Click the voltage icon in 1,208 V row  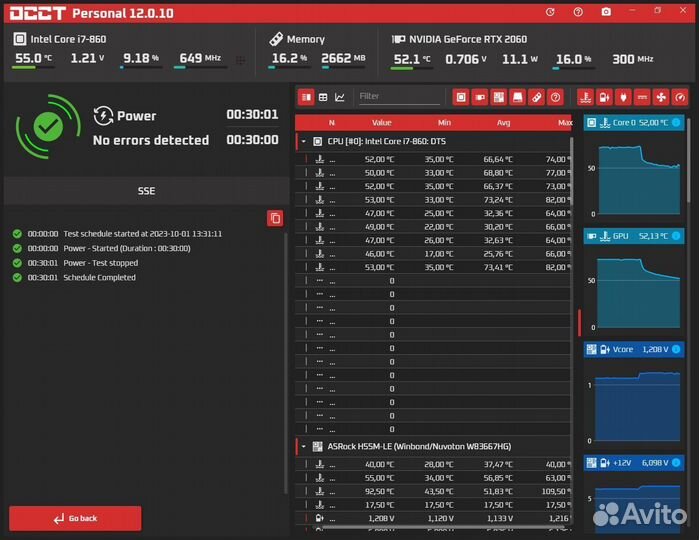pyautogui.click(x=320, y=518)
